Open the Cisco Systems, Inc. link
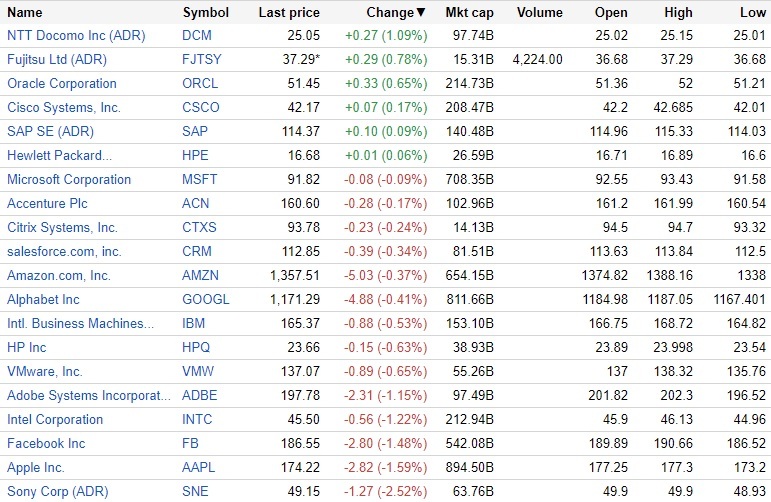771x502 pixels. [x=64, y=108]
